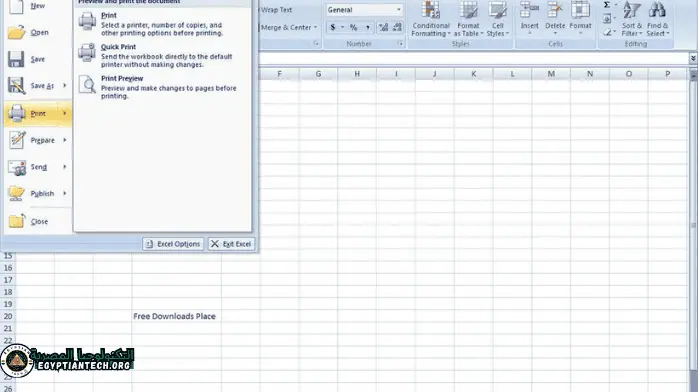Viewport: 698px width, 392px height.
Task: Click the Save As icon in Office menu
Action: click(16, 85)
